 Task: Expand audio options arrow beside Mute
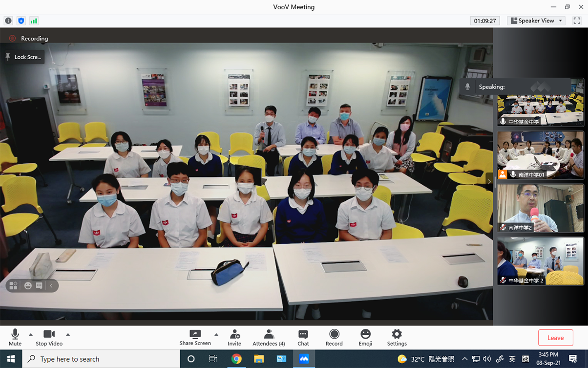tap(31, 335)
